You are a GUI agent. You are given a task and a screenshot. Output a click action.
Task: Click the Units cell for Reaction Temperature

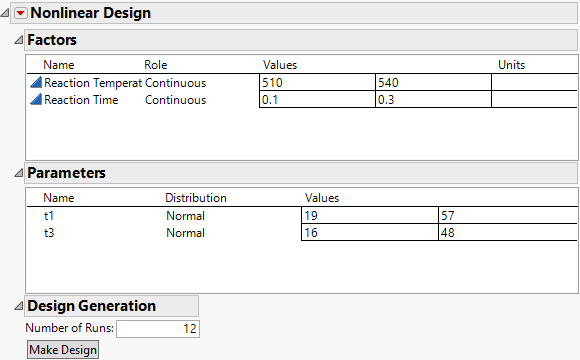(x=535, y=82)
